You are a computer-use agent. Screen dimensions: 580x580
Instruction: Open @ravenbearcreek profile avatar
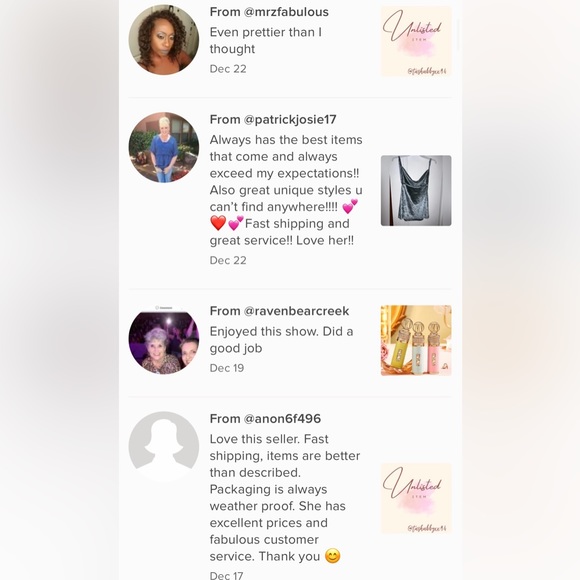coord(163,339)
